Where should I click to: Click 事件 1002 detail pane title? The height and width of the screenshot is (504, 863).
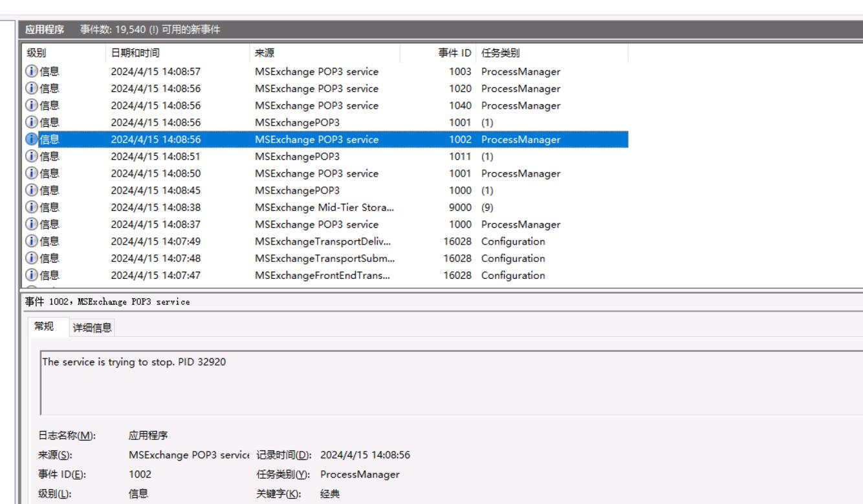point(108,303)
